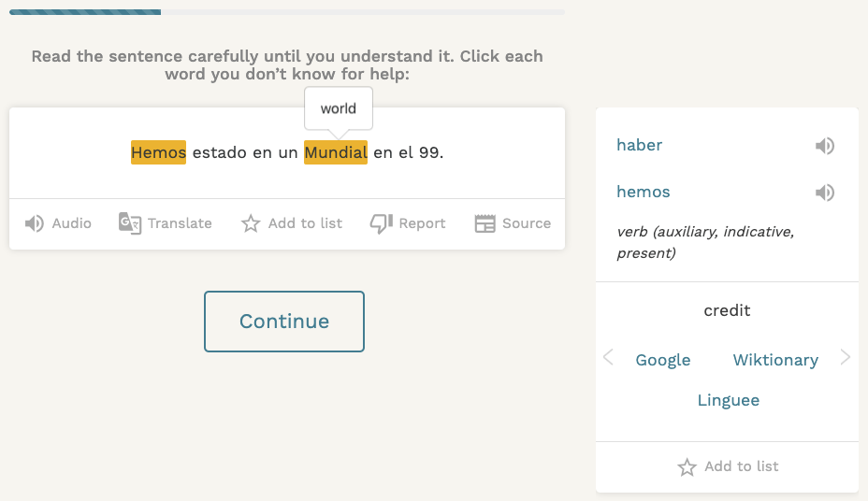Open the Source icon
This screenshot has width=868, height=501.
(x=485, y=223)
